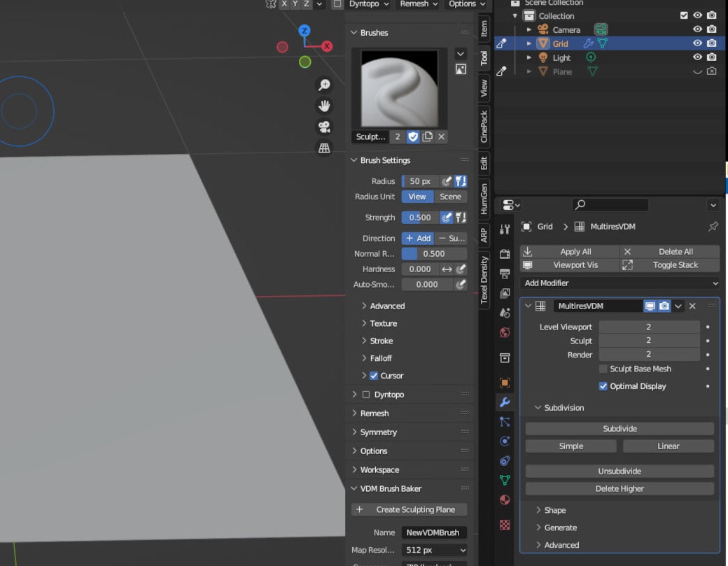
Task: Click the viewport Zoom magnifier icon
Action: tap(324, 85)
